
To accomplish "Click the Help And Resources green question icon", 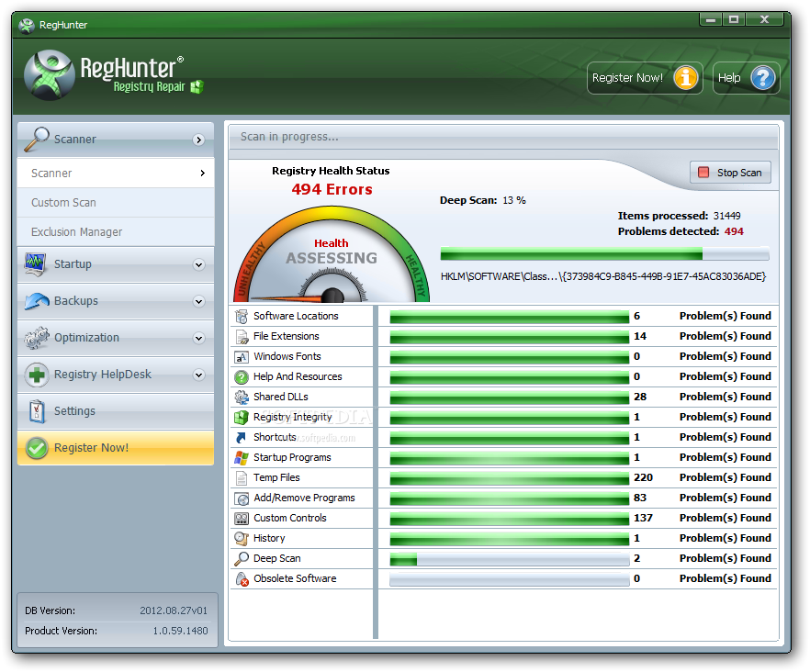I will (242, 377).
